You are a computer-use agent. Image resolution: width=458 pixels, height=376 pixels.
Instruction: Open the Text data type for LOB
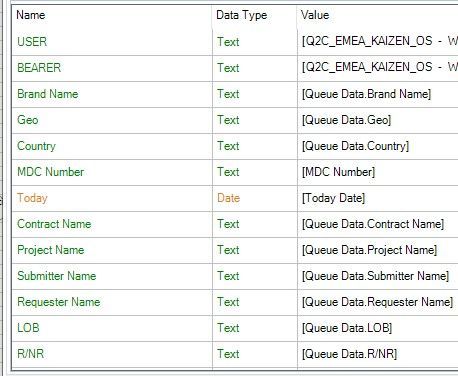click(255, 328)
